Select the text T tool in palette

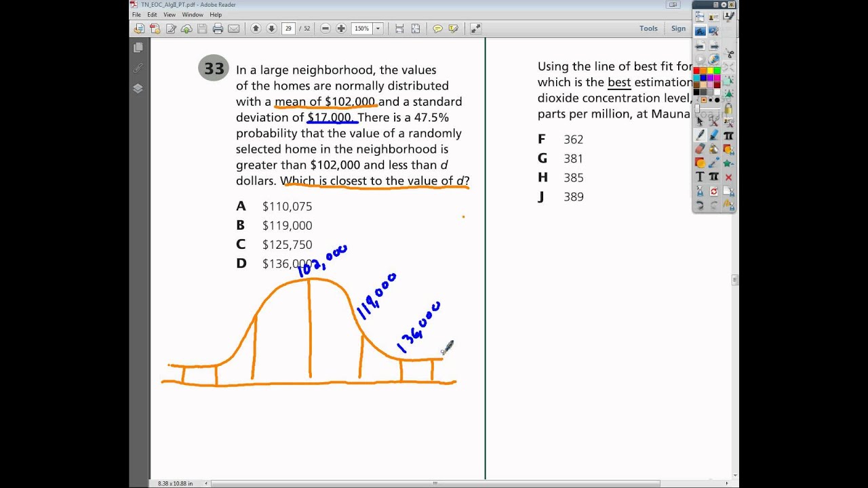tap(700, 176)
